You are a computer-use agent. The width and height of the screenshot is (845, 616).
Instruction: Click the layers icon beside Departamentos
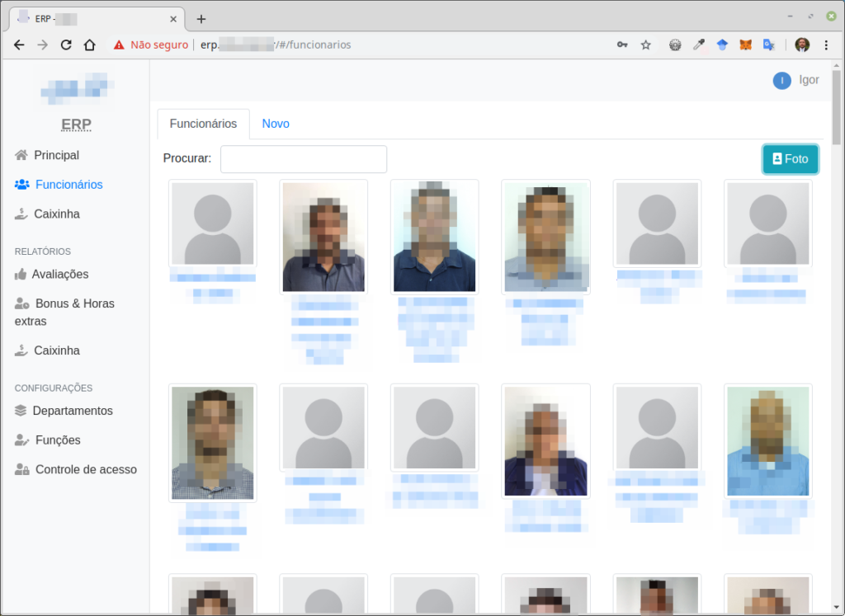click(x=21, y=411)
